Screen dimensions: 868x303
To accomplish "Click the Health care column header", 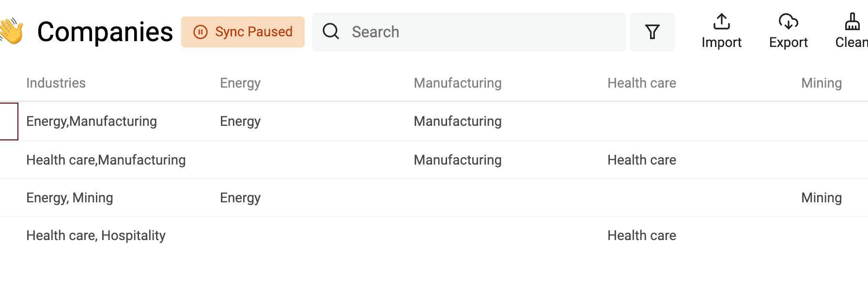I will pos(642,83).
